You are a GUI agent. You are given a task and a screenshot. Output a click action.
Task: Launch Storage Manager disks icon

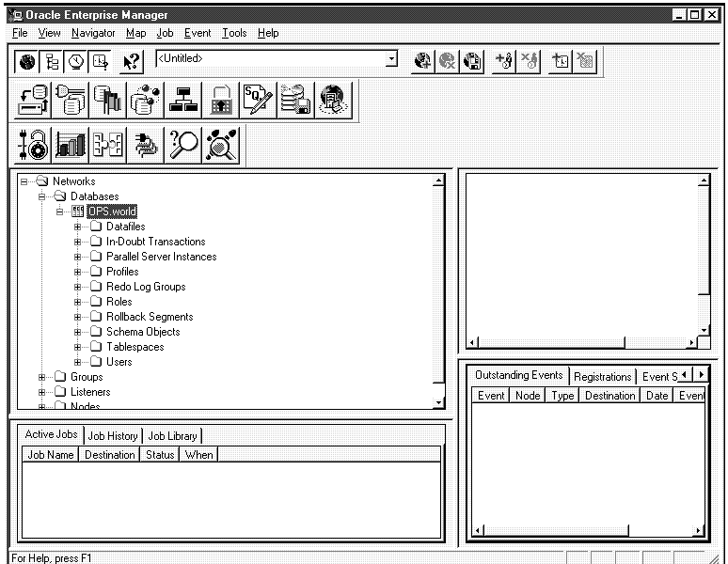coord(295,100)
